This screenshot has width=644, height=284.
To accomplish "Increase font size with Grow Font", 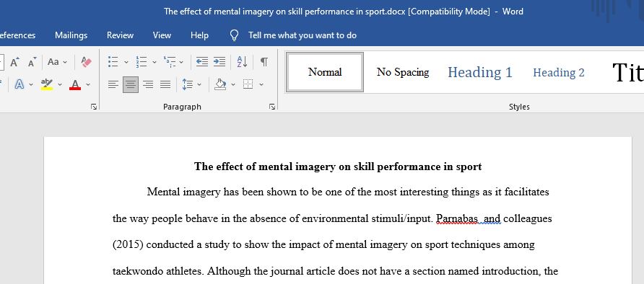I will coord(14,62).
